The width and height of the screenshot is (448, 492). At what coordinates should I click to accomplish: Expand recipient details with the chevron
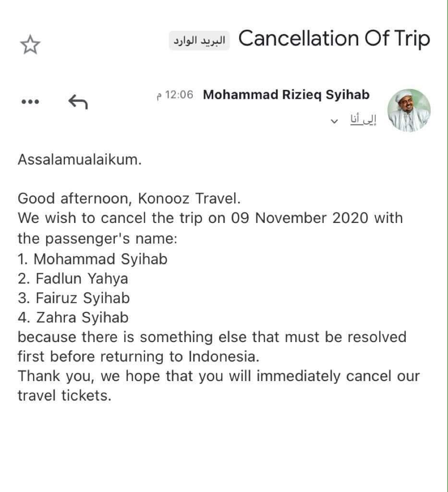(x=335, y=121)
